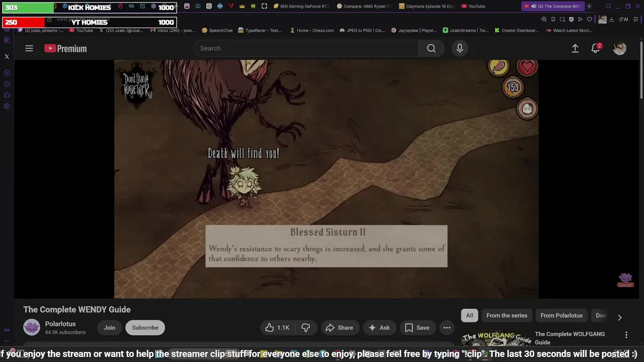Open the browser tab search icon

[608, 6]
